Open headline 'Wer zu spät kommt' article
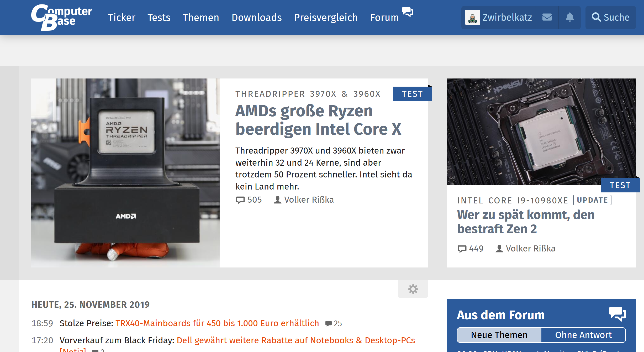Viewport: 644px width, 352px height. coord(526,222)
